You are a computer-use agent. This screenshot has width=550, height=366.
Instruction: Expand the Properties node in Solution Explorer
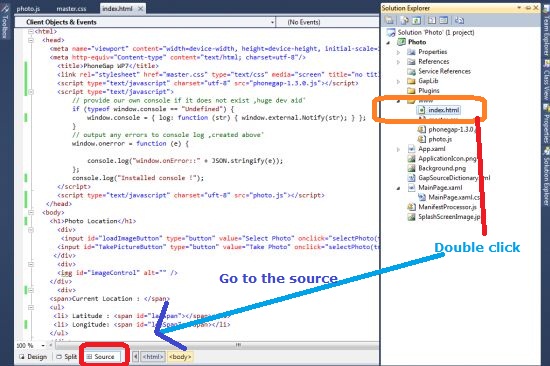click(x=398, y=52)
